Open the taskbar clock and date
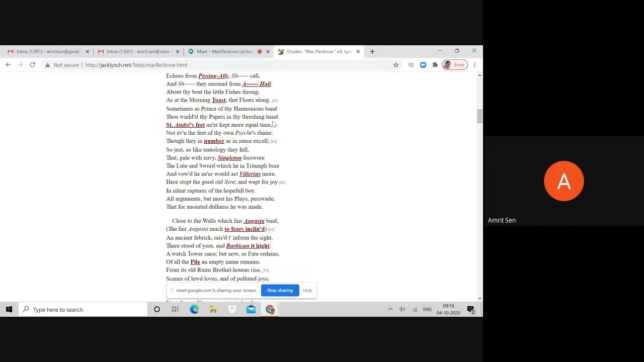The height and width of the screenshot is (362, 644). pyautogui.click(x=448, y=310)
